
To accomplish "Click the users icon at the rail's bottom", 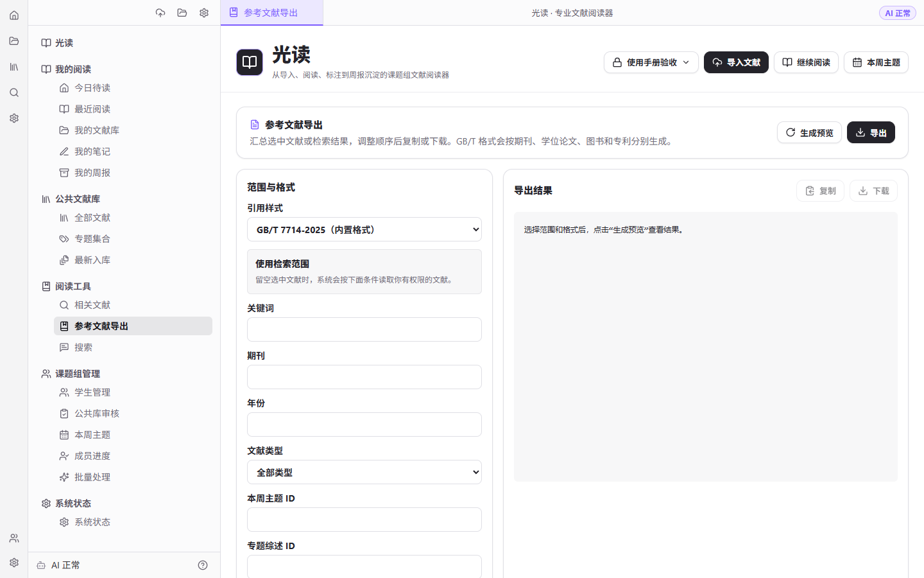I will coord(14,538).
